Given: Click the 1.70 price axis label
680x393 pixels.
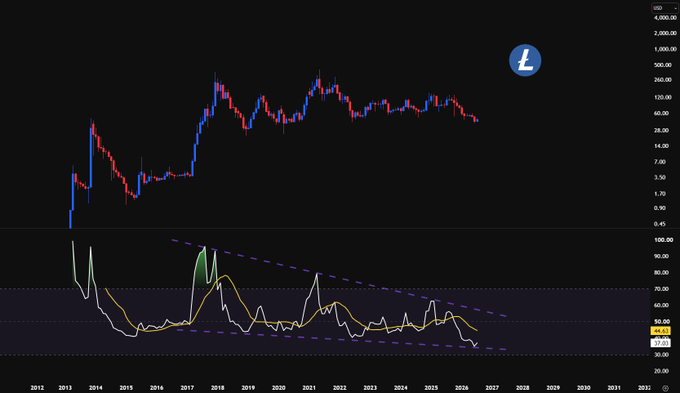Looking at the screenshot, I should [x=660, y=194].
